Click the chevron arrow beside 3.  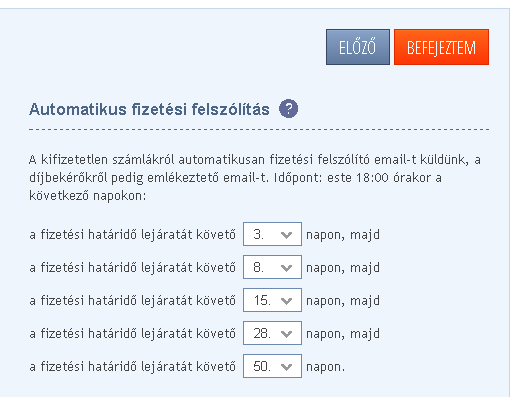(286, 235)
